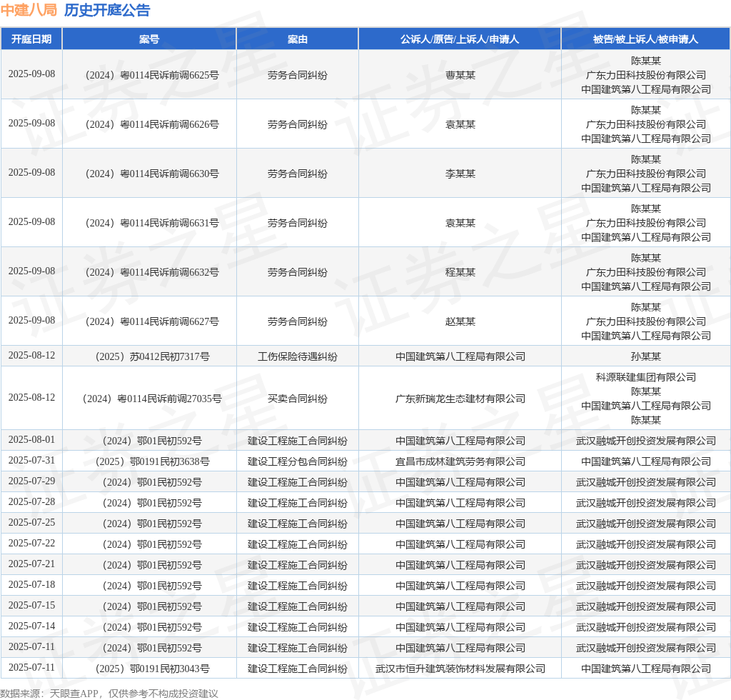Click 建设工程施工合同纠纷 in the 鄂0191民初3043号 row
Image resolution: width=731 pixels, height=700 pixels.
(x=298, y=669)
